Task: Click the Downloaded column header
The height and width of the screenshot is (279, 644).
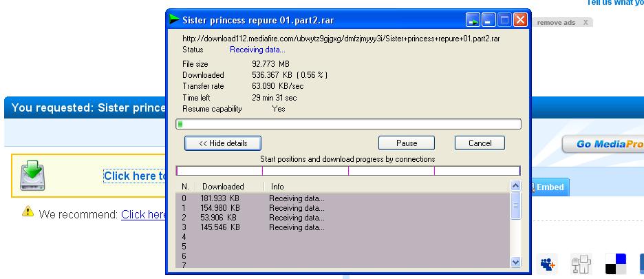Action: click(x=223, y=187)
